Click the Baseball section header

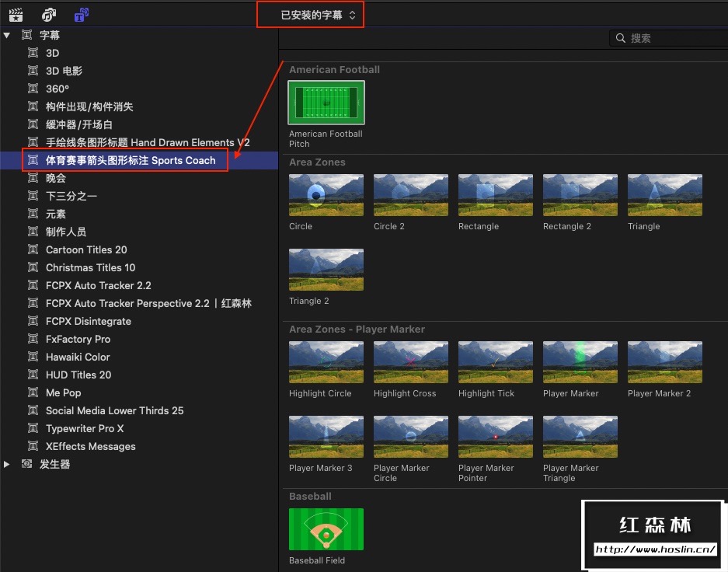pos(310,497)
